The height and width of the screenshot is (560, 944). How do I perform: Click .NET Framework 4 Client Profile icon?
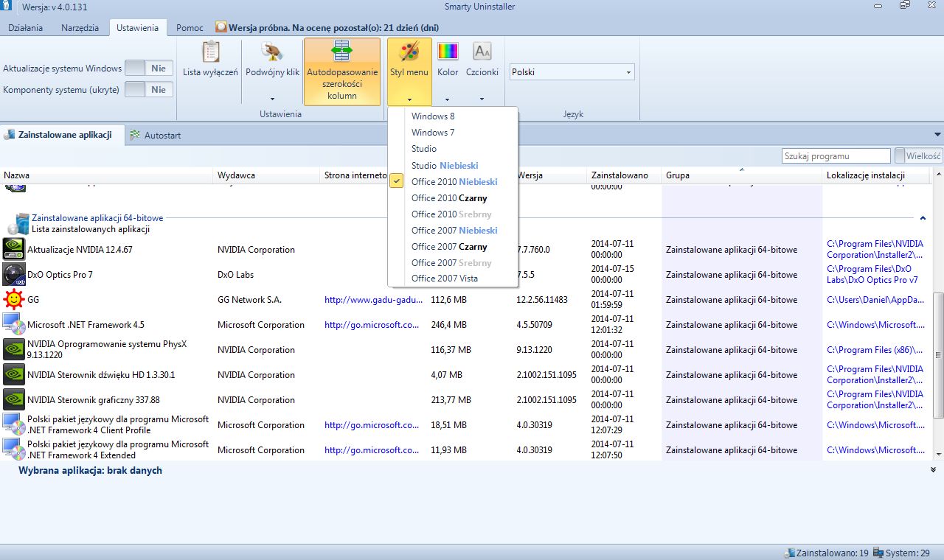tap(14, 424)
